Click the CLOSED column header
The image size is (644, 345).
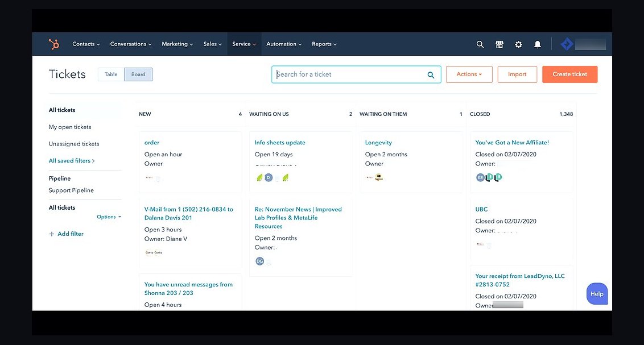point(480,114)
